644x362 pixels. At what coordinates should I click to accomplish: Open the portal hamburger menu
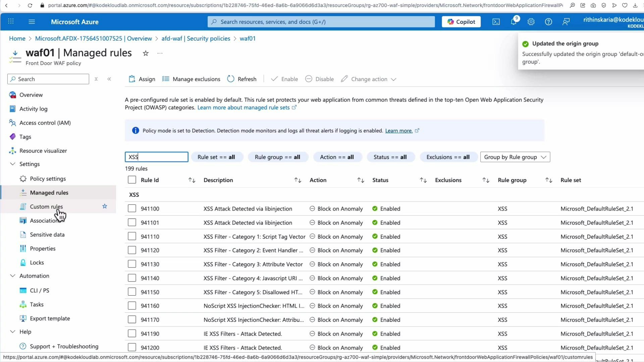(32, 21)
